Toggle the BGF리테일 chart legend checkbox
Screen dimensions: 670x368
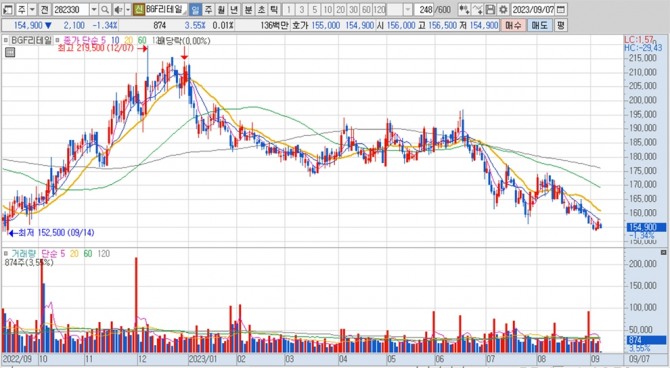point(6,41)
